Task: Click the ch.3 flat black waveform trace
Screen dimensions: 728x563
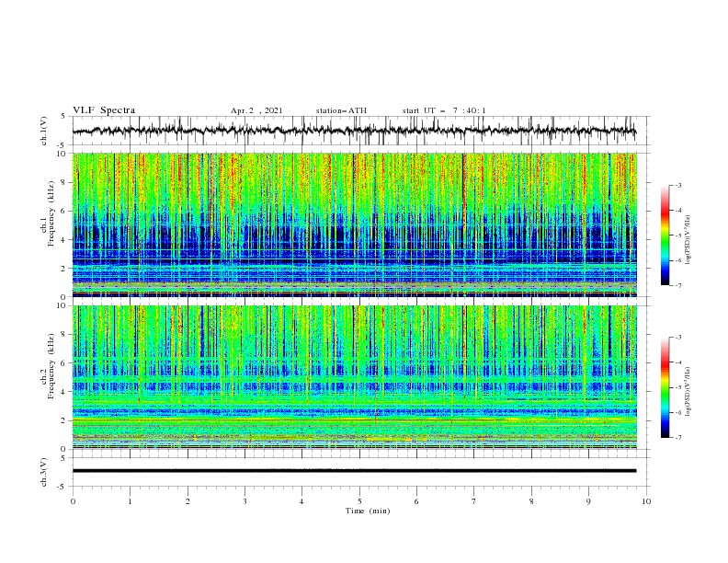Action: 354,471
